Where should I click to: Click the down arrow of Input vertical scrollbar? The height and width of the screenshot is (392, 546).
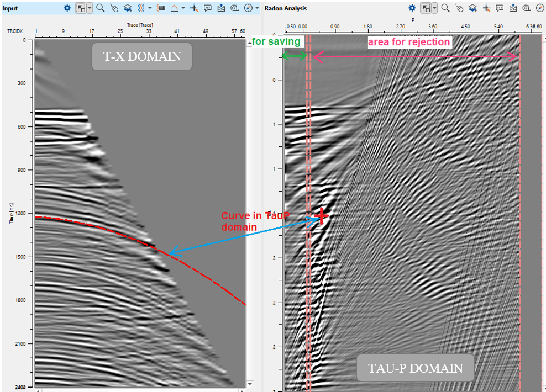tap(249, 384)
